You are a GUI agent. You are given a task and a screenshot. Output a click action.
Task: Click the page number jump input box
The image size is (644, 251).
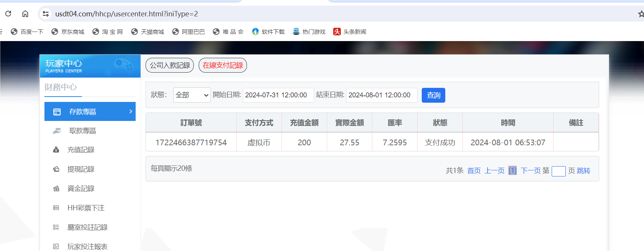point(558,171)
